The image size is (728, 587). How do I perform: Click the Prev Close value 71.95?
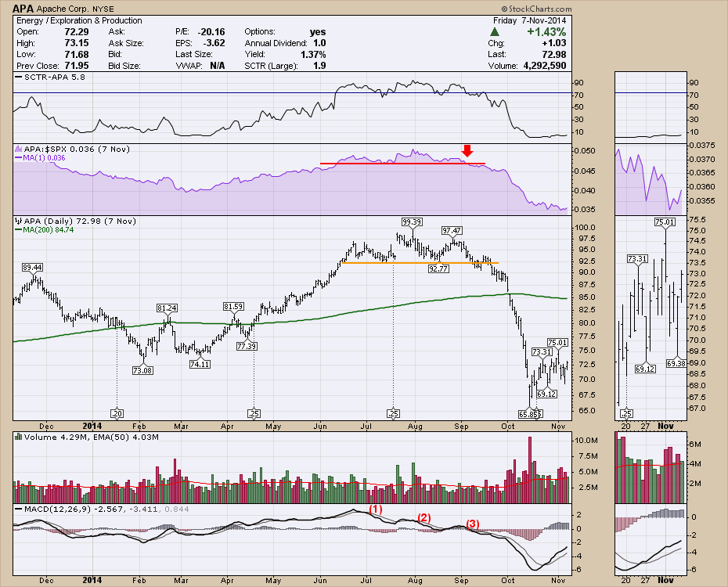click(x=77, y=66)
